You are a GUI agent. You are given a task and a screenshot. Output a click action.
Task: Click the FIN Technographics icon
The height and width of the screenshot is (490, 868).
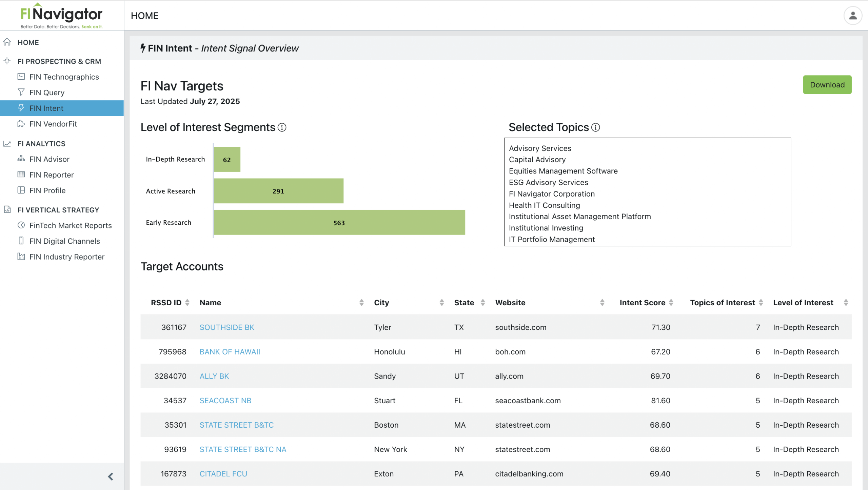coord(21,77)
